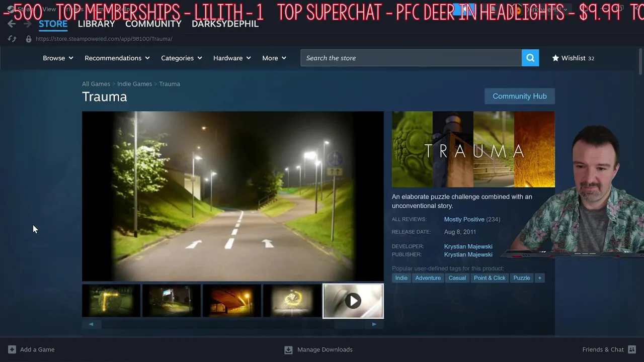Open the Wishlist with star icon
Viewport: 644px width, 362px height.
(573, 58)
